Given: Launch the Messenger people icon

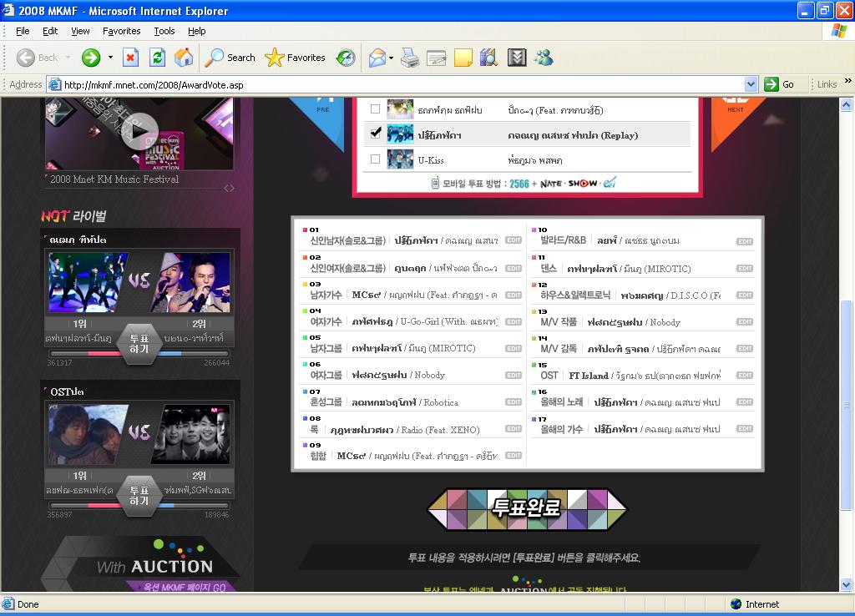Looking at the screenshot, I should pos(544,58).
